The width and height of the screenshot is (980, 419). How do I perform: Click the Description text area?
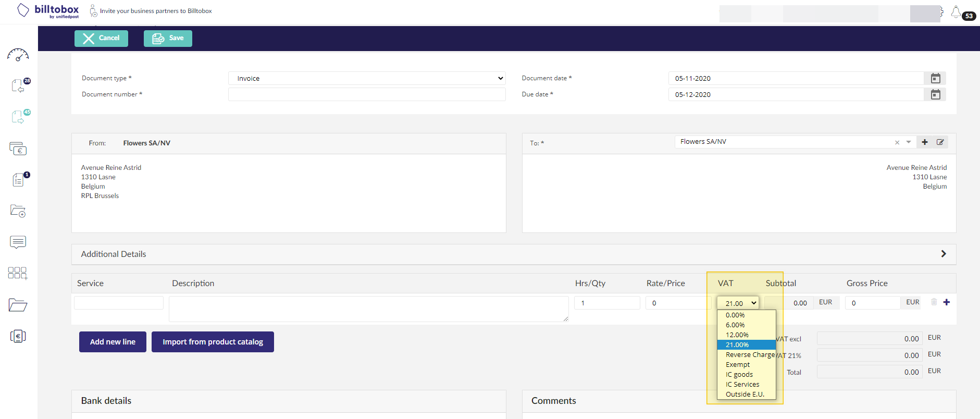click(369, 309)
